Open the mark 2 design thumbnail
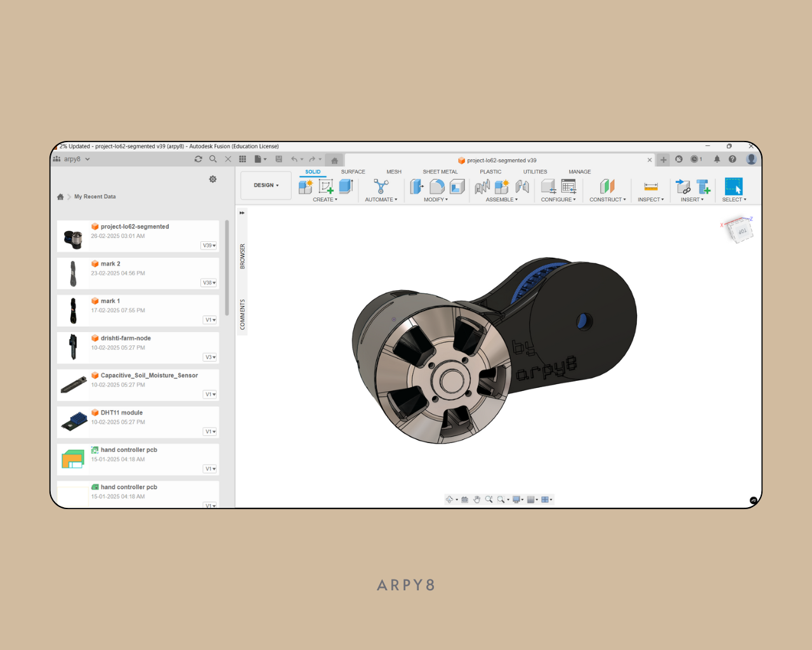Screen dimensions: 812x650 point(74,274)
